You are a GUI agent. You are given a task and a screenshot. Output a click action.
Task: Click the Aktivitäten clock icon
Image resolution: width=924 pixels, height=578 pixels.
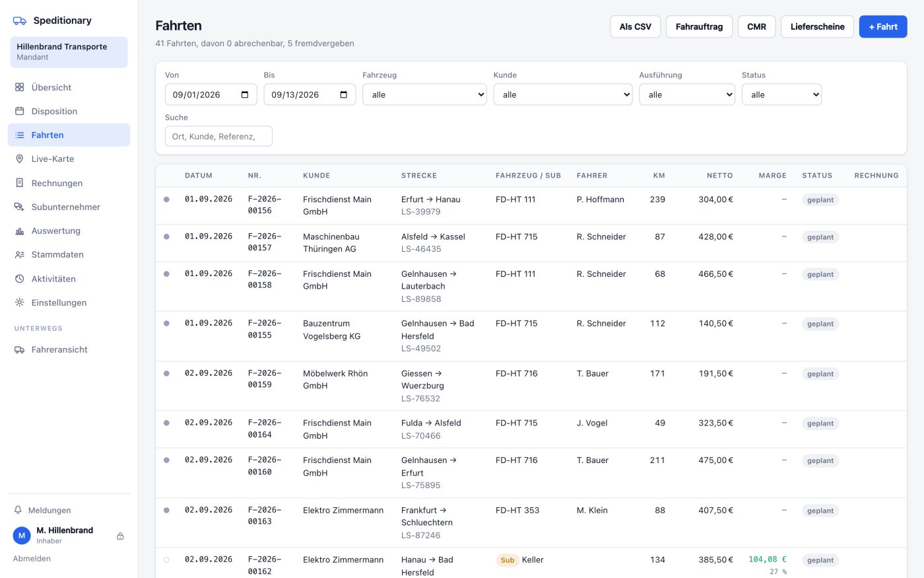[20, 279]
